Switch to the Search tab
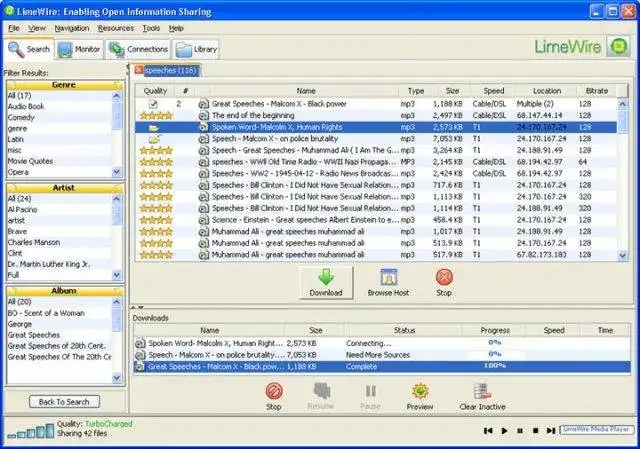Screen dimensions: 640x449 click(x=29, y=49)
